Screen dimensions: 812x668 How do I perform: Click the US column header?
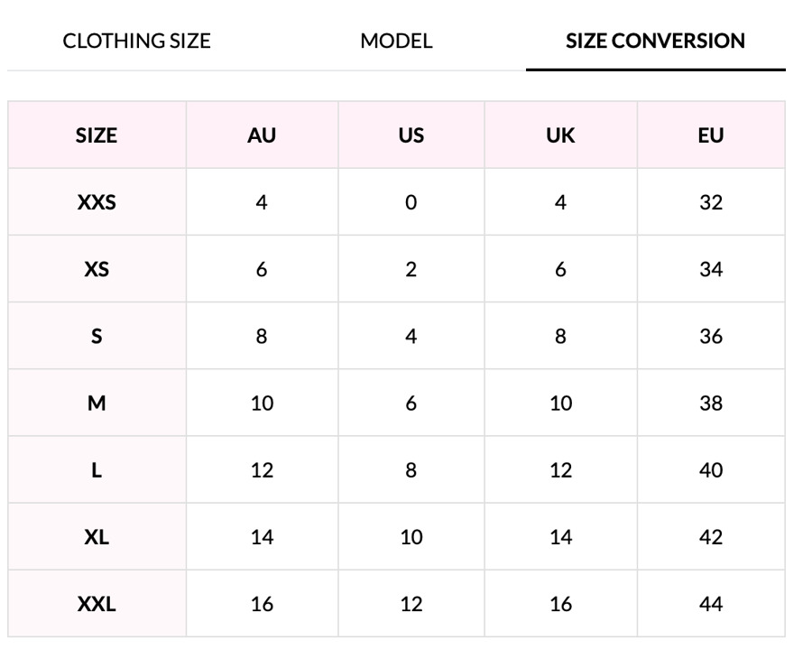[411, 135]
